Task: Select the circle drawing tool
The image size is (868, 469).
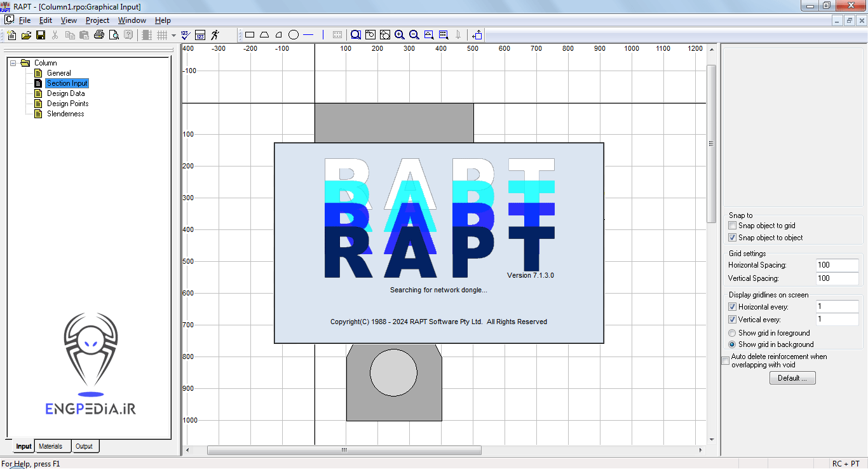Action: tap(294, 35)
